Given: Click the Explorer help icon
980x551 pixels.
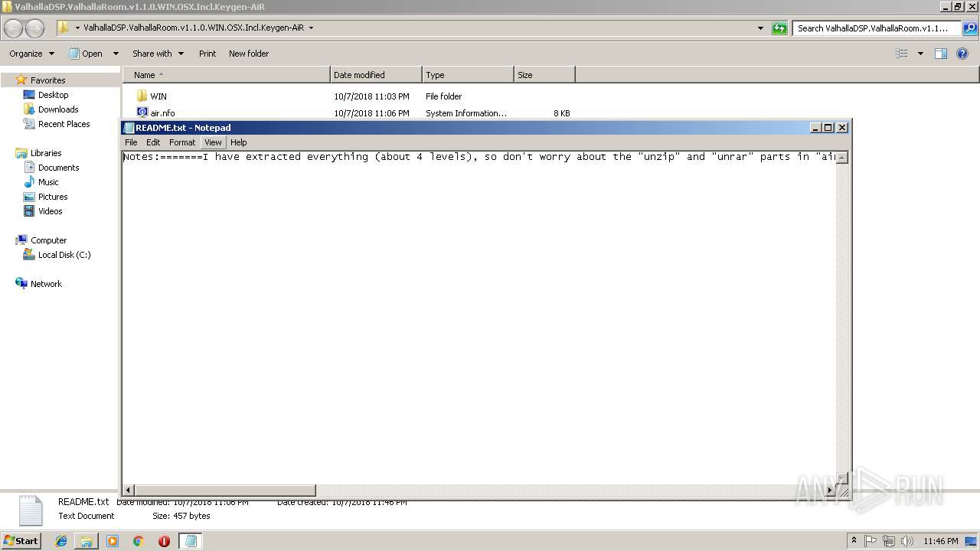Looking at the screenshot, I should point(962,54).
